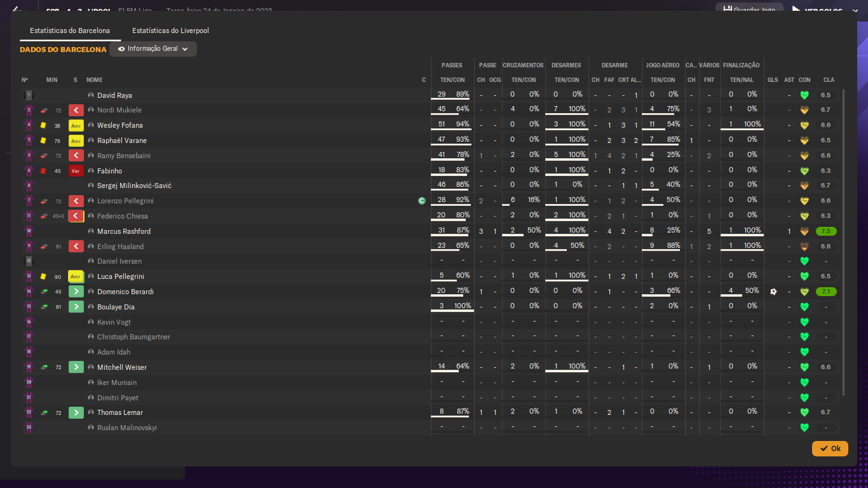868x488 pixels.
Task: Click Marcus Rashford's 7.5 rating badge
Action: point(826,231)
